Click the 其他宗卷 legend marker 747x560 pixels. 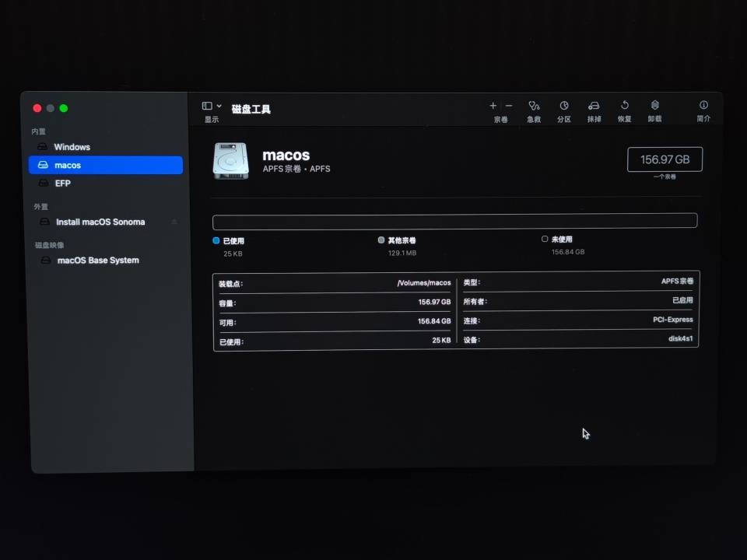[381, 240]
